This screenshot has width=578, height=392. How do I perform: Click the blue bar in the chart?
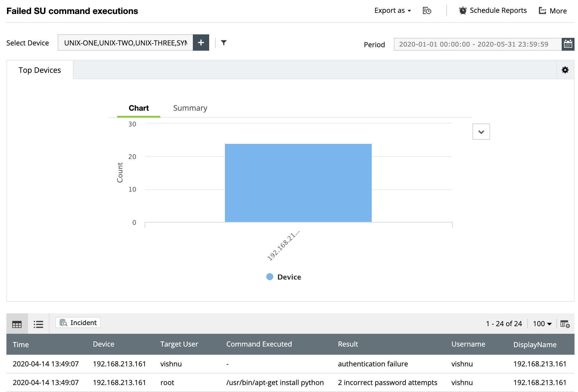[298, 183]
